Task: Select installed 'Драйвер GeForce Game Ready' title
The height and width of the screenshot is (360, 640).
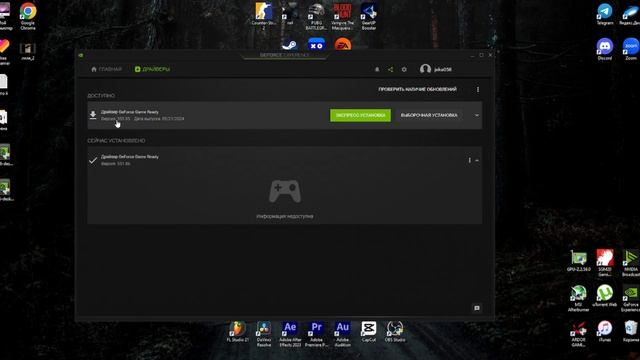Action: pos(130,157)
